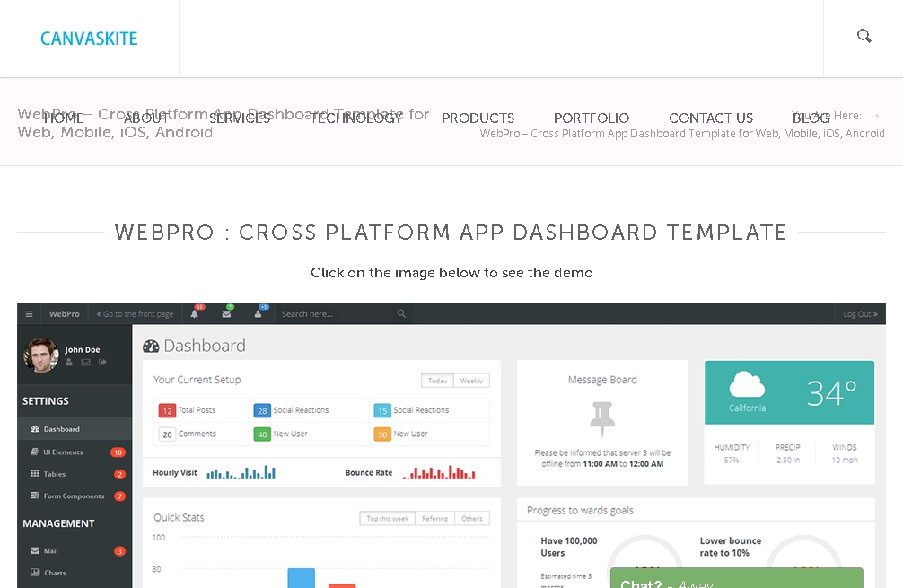903x588 pixels.
Task: Click the pushpin icon on Message Board
Action: tap(602, 418)
